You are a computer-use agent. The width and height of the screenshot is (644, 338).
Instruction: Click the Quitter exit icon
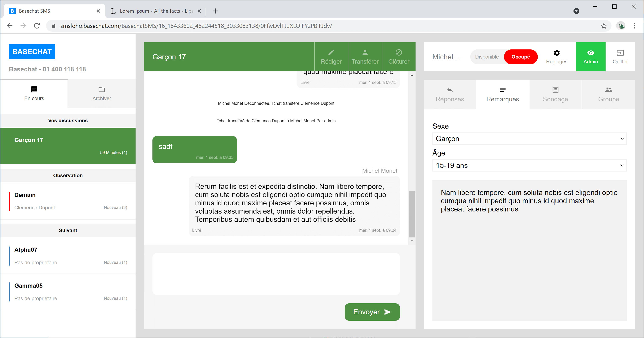click(620, 53)
